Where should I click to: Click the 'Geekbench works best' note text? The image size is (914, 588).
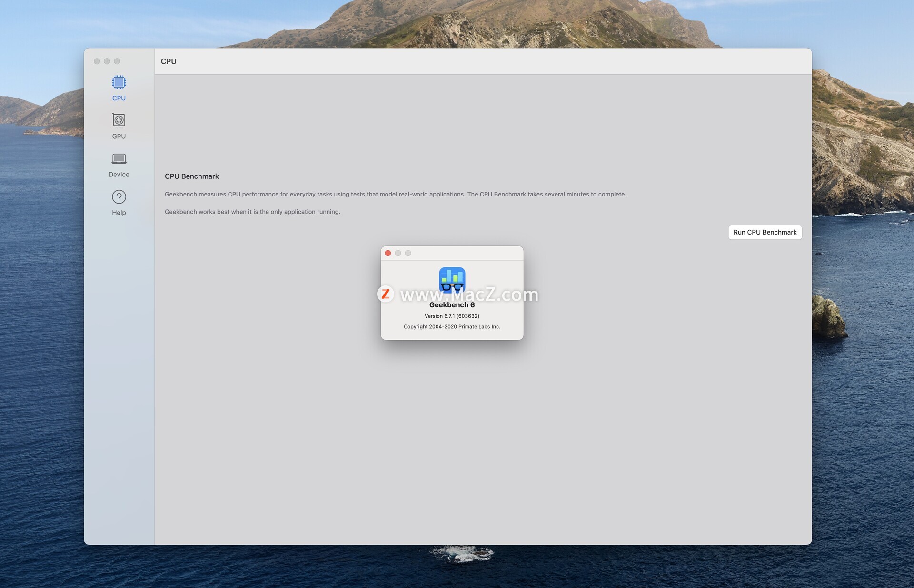[252, 212]
